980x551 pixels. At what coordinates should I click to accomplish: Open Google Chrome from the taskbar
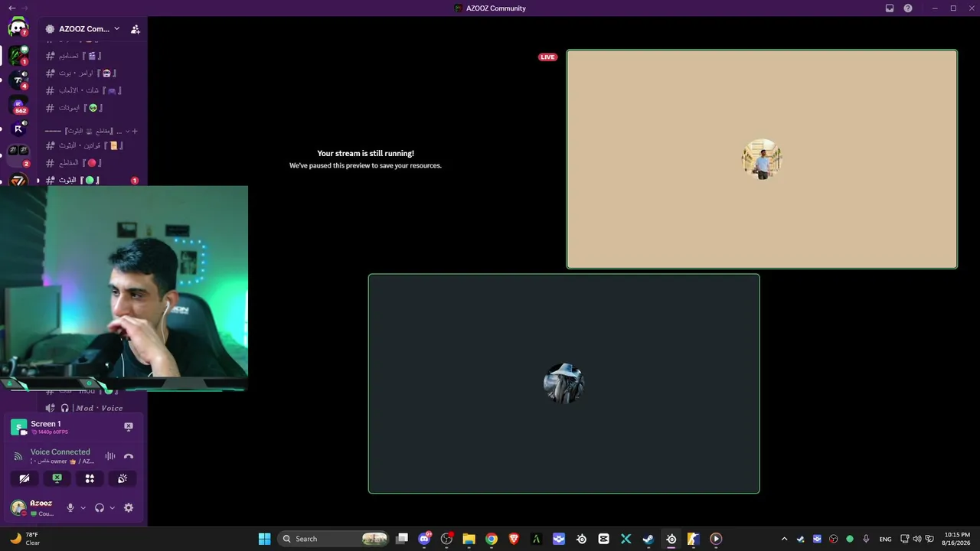[x=492, y=539]
